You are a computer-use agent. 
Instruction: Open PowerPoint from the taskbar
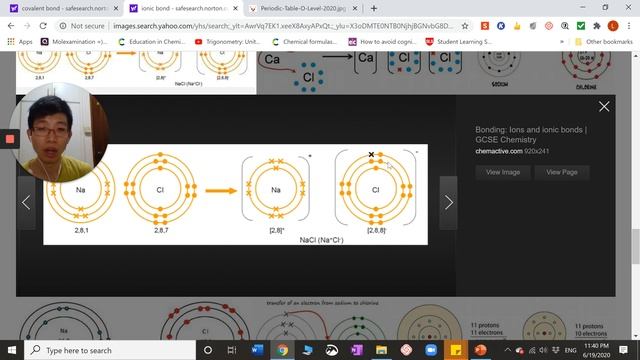(x=480, y=350)
